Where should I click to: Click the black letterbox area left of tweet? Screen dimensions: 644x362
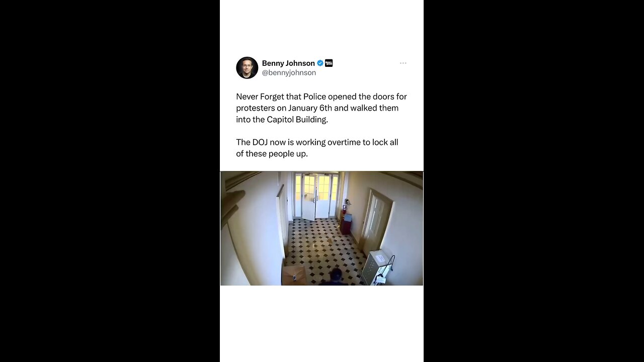pos(110,181)
